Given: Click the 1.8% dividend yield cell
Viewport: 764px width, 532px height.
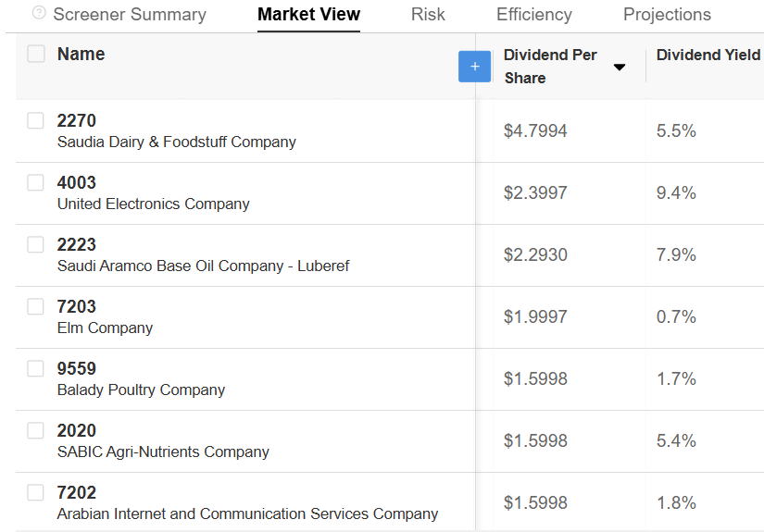Looking at the screenshot, I should [676, 502].
